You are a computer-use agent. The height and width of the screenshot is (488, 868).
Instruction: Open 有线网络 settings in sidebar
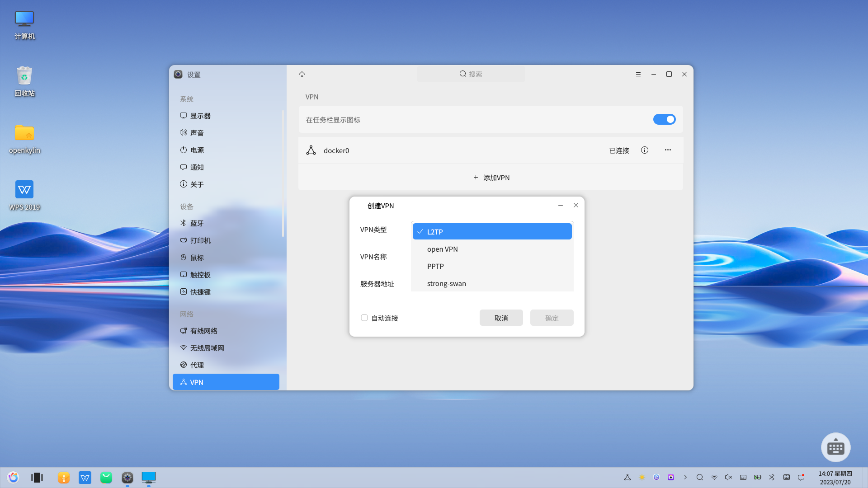pos(226,331)
